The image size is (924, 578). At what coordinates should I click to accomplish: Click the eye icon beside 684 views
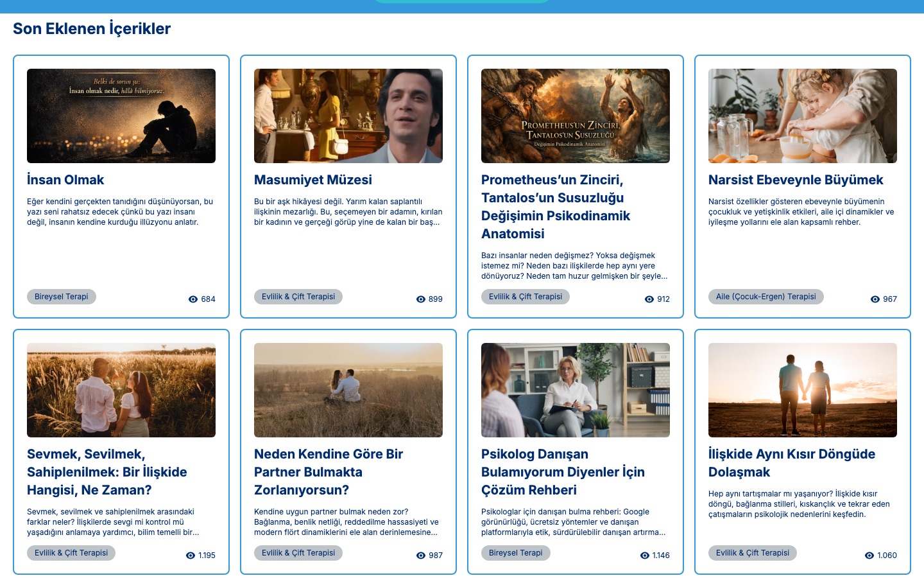(193, 299)
